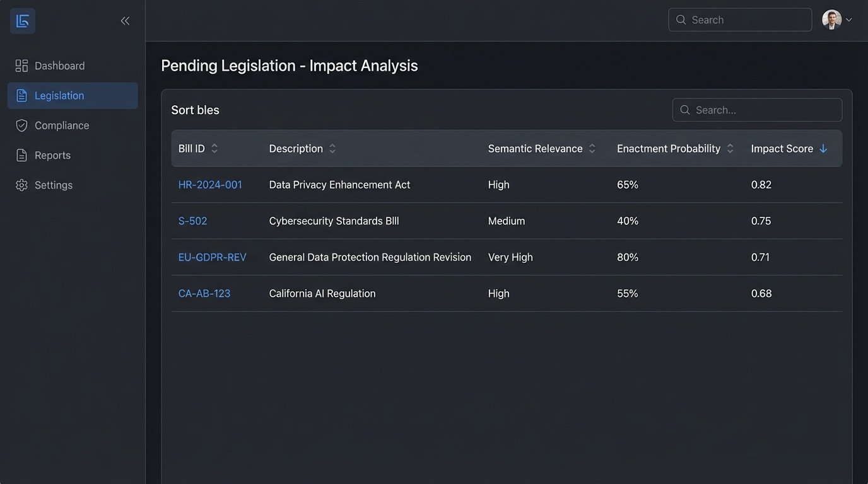The height and width of the screenshot is (484, 868).
Task: Click the Dashboard grid icon
Action: coord(21,66)
